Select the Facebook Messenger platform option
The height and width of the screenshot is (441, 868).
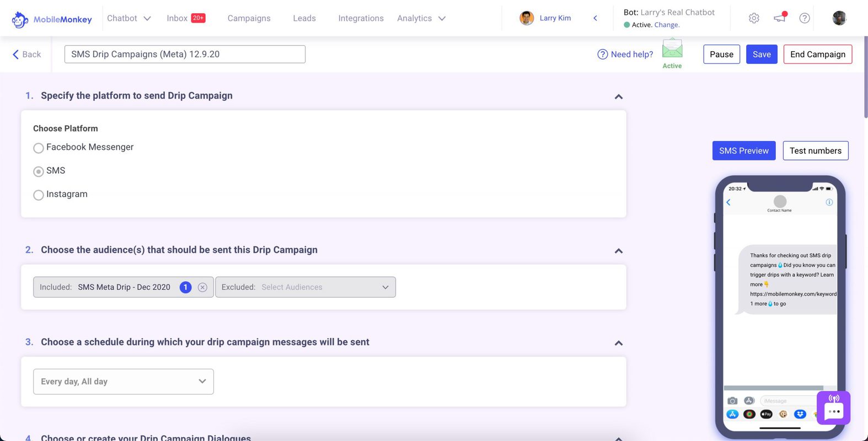coord(39,148)
